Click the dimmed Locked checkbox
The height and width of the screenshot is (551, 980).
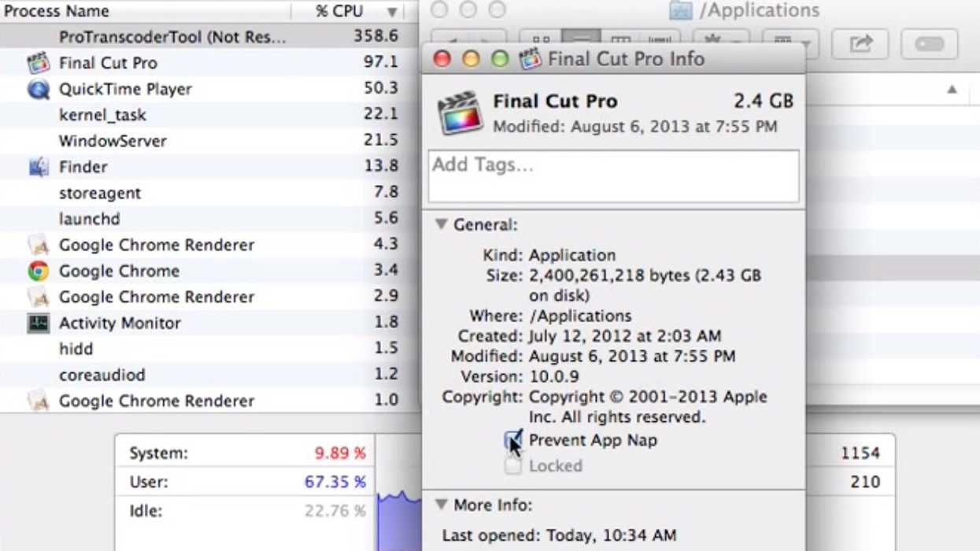click(512, 466)
